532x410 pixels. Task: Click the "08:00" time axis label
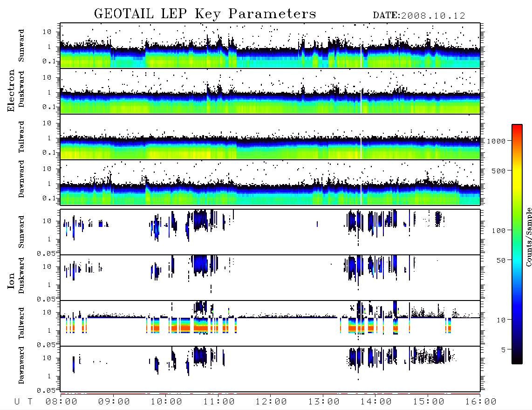(x=61, y=402)
